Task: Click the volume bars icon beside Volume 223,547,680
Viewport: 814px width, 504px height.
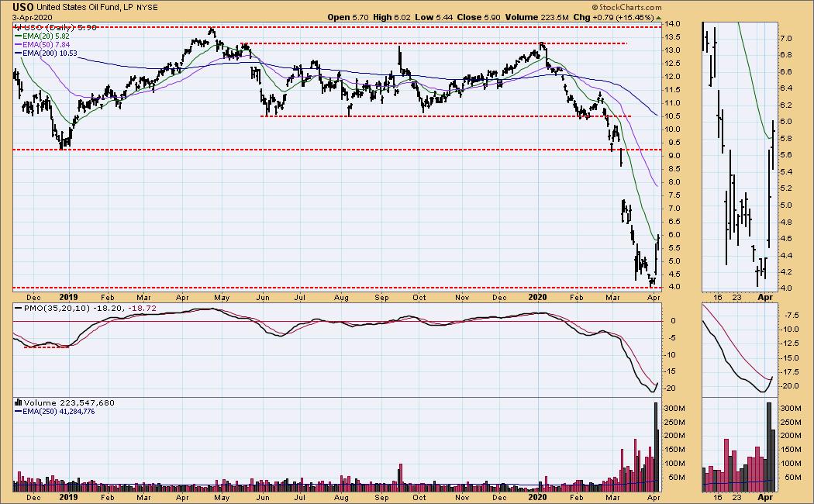Action: click(x=18, y=402)
